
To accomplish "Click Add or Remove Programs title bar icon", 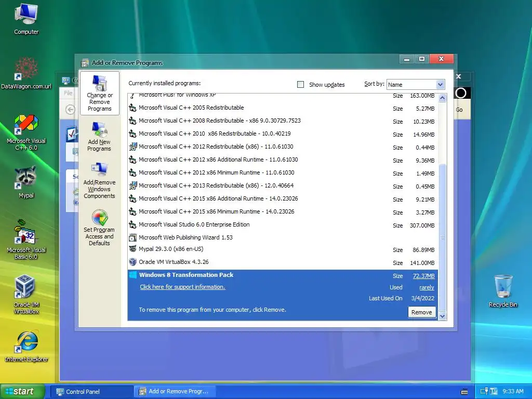I will pos(85,63).
